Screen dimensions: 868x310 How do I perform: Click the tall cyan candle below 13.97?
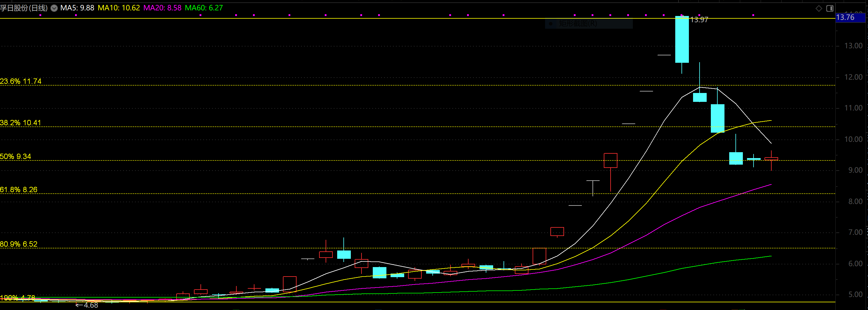point(682,39)
